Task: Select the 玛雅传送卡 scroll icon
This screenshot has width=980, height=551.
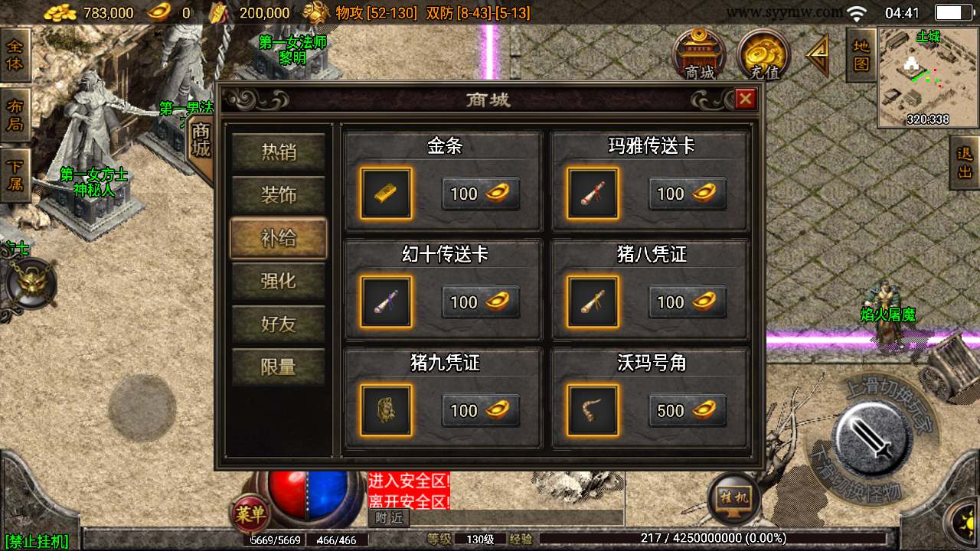Action: [x=593, y=194]
